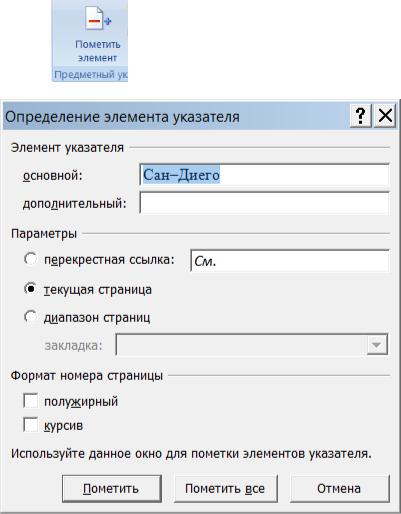401x514 pixels.
Task: Click the dialog title bar text
Action: click(122, 117)
